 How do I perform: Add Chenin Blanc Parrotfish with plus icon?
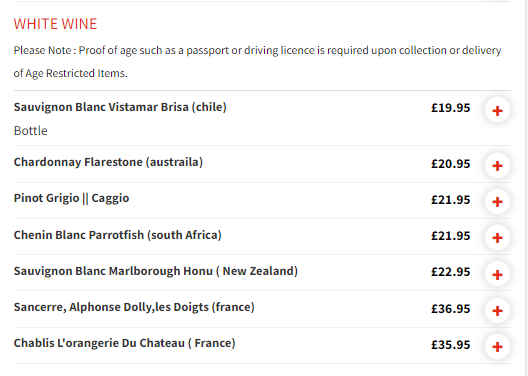pos(497,238)
